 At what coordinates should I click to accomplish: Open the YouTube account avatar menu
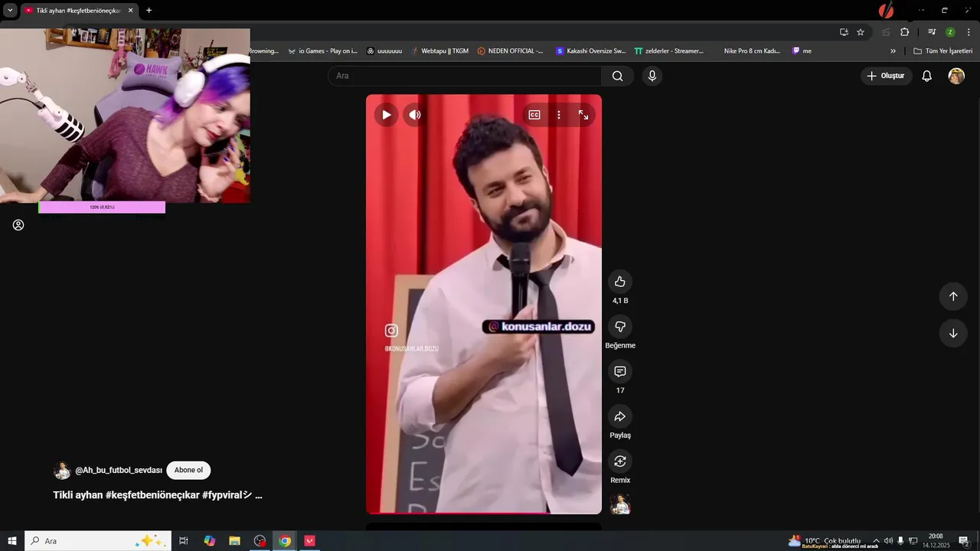click(x=956, y=76)
